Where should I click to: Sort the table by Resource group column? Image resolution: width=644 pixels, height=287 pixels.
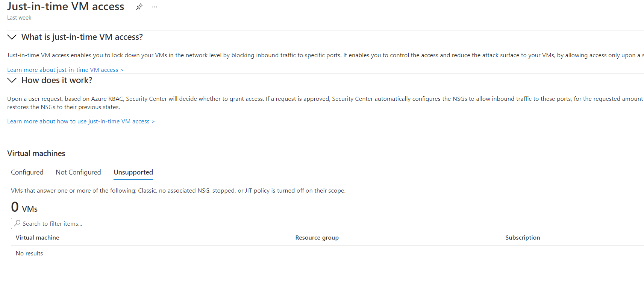[x=317, y=237]
